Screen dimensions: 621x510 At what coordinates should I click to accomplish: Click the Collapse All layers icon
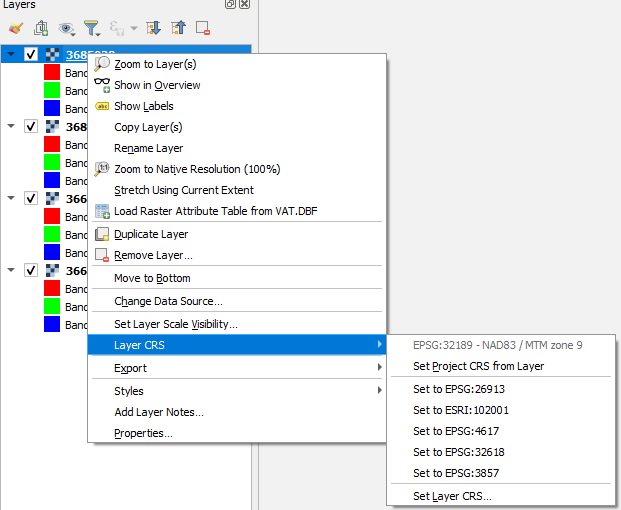tap(178, 28)
